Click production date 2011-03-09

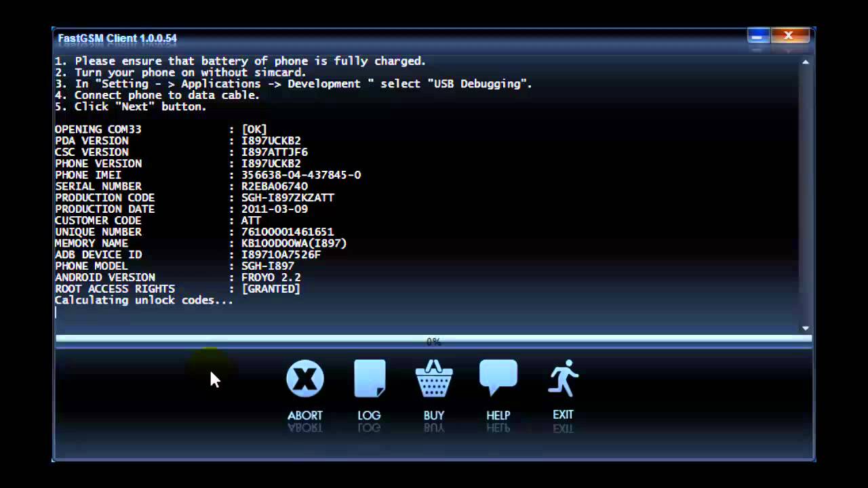[x=275, y=209]
